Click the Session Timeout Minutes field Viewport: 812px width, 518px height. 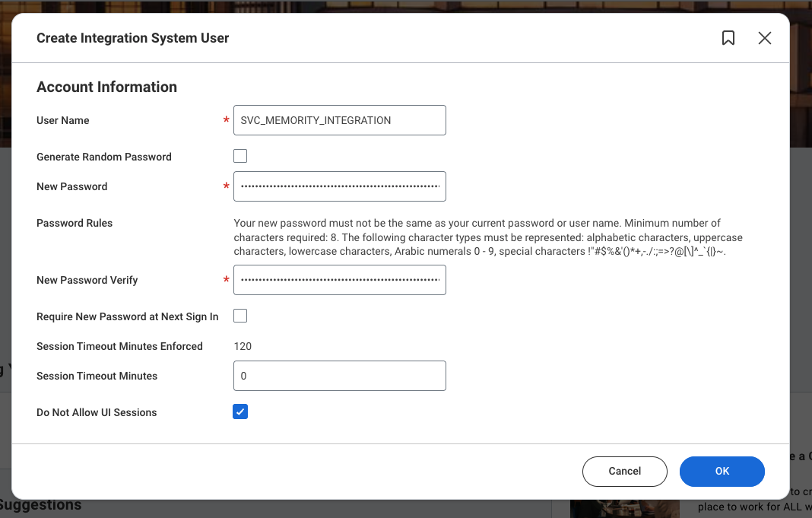click(x=340, y=376)
